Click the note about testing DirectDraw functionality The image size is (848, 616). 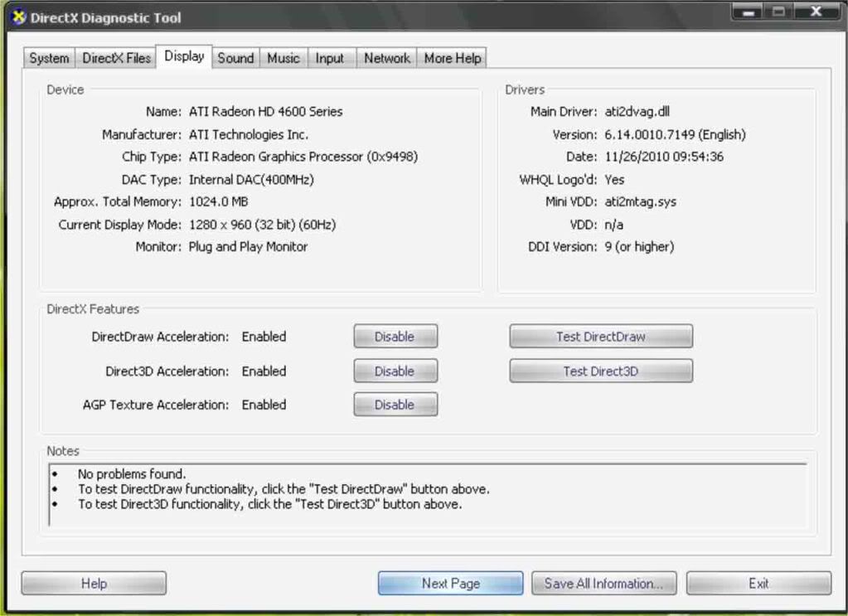pos(283,489)
